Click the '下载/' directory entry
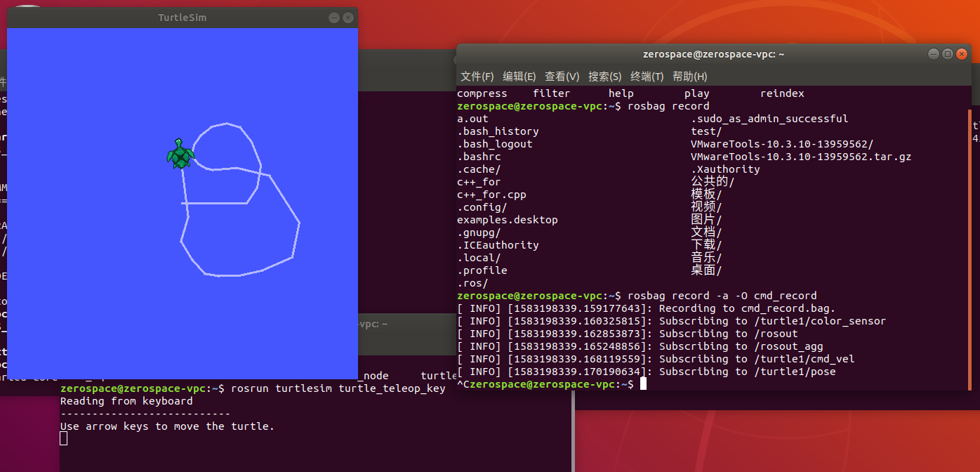This screenshot has height=472, width=980. (706, 245)
